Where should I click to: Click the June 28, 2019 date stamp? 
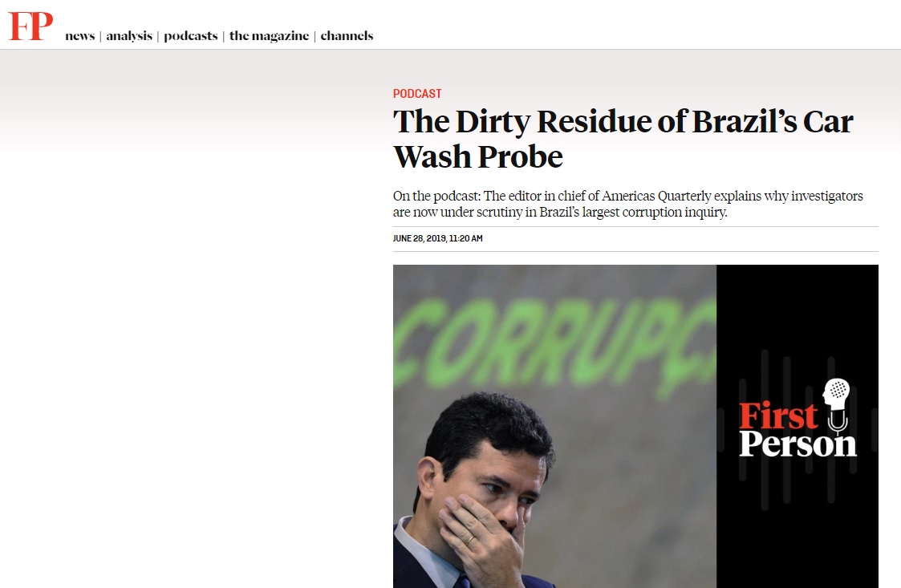[x=438, y=238]
